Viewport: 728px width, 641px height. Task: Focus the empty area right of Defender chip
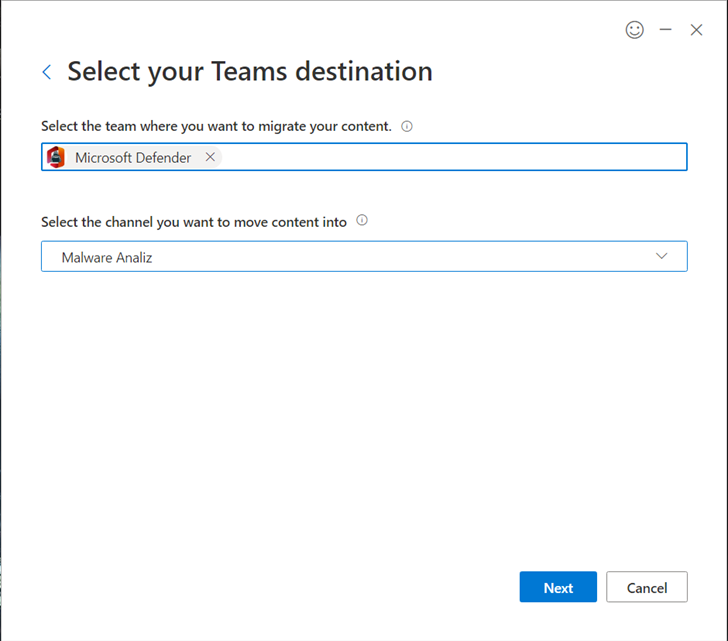click(x=453, y=157)
